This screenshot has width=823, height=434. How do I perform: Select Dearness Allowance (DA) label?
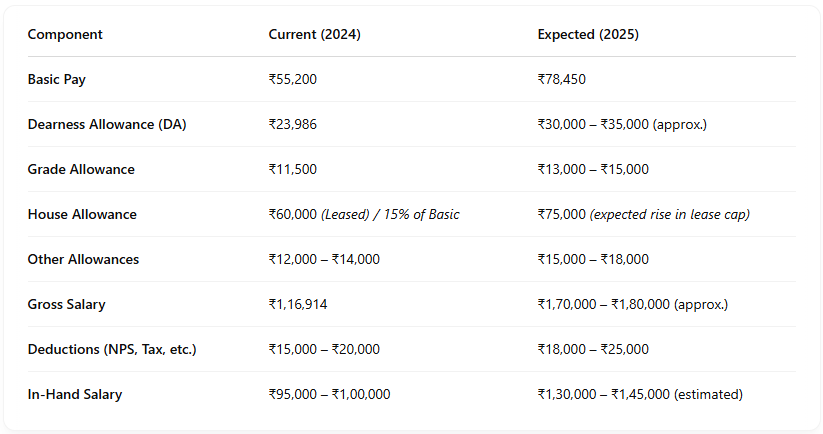pyautogui.click(x=107, y=124)
